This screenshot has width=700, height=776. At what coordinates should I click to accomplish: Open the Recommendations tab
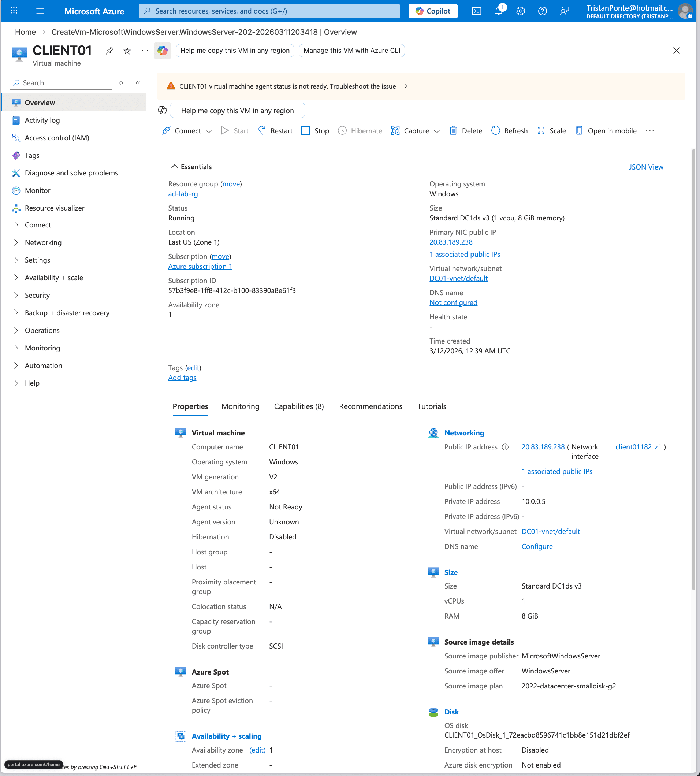coord(371,406)
